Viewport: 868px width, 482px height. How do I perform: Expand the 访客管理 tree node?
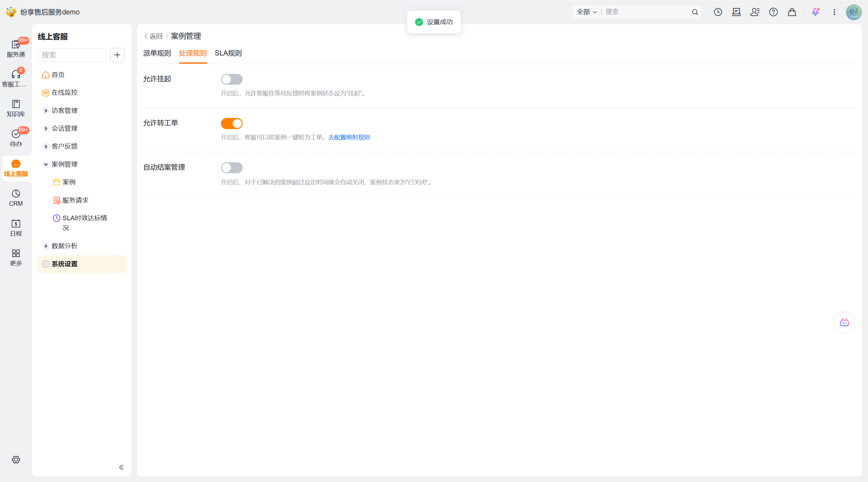point(46,111)
